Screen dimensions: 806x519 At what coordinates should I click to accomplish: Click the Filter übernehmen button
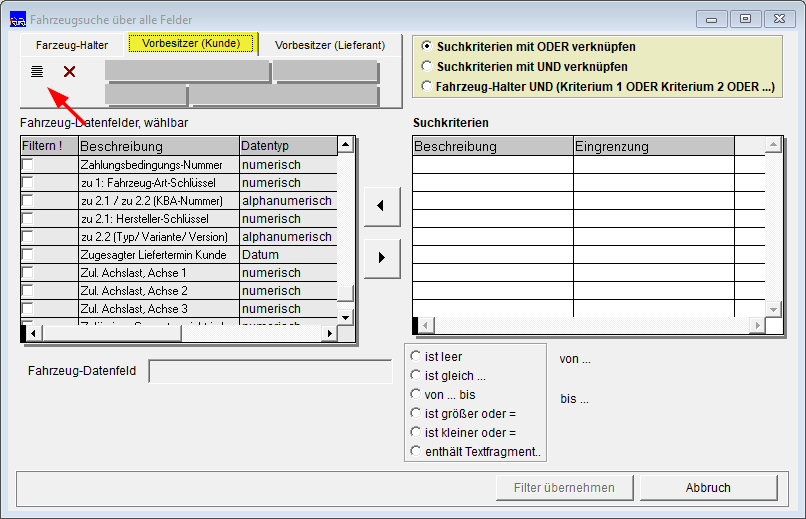(x=564, y=488)
